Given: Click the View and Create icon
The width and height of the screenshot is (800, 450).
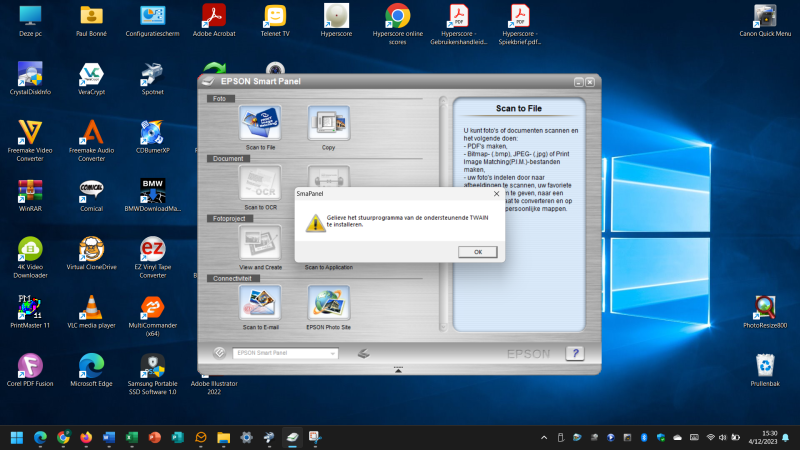Looking at the screenshot, I should click(260, 243).
